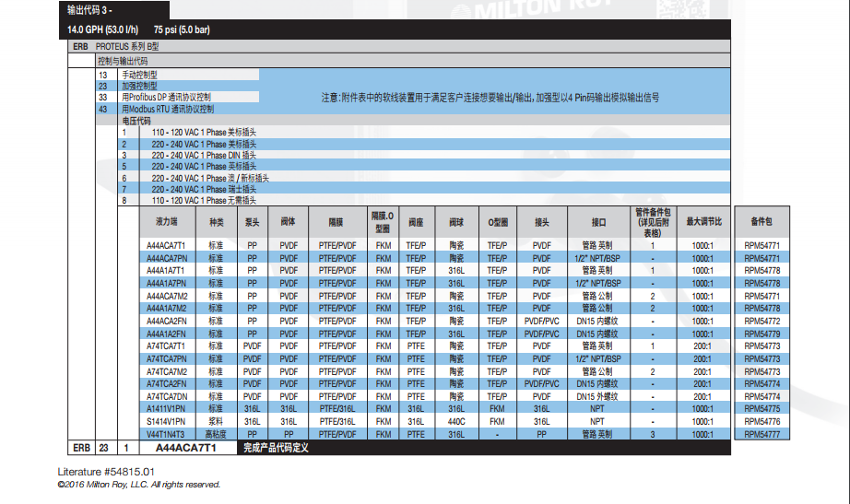Select the '14.0 GPH (53.0 l/h)' flow rating
850x504 pixels.
click(102, 29)
